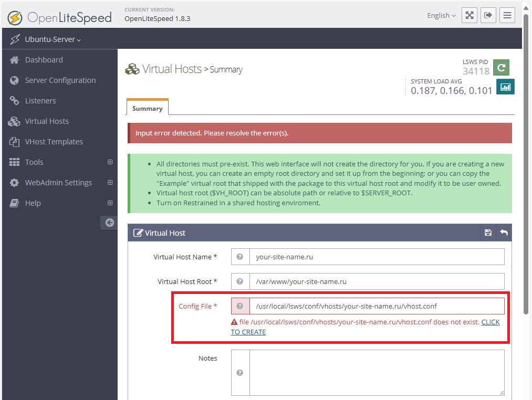Click the Virtual Host Name * label
Image resolution: width=532 pixels, height=400 pixels.
[x=185, y=257]
